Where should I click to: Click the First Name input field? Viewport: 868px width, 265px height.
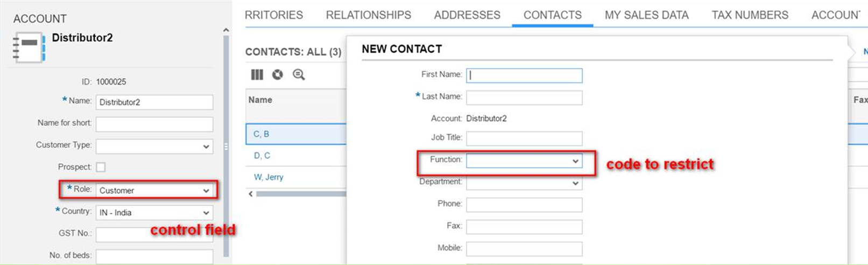pyautogui.click(x=524, y=75)
